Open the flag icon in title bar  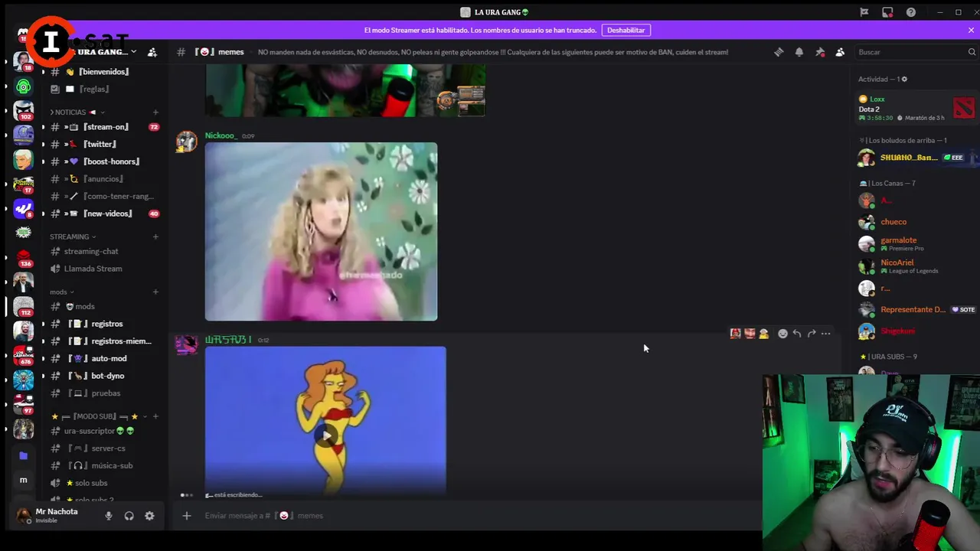point(864,12)
